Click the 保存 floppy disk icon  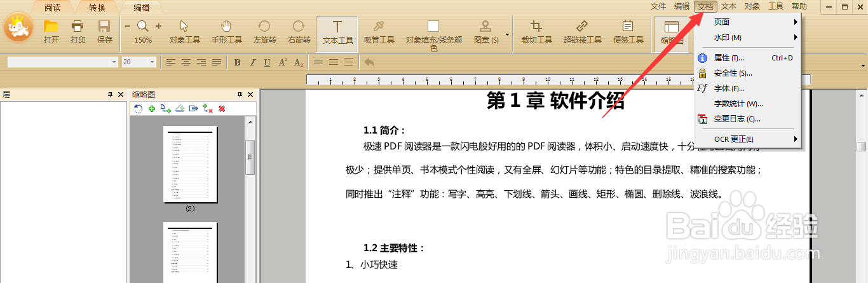105,32
